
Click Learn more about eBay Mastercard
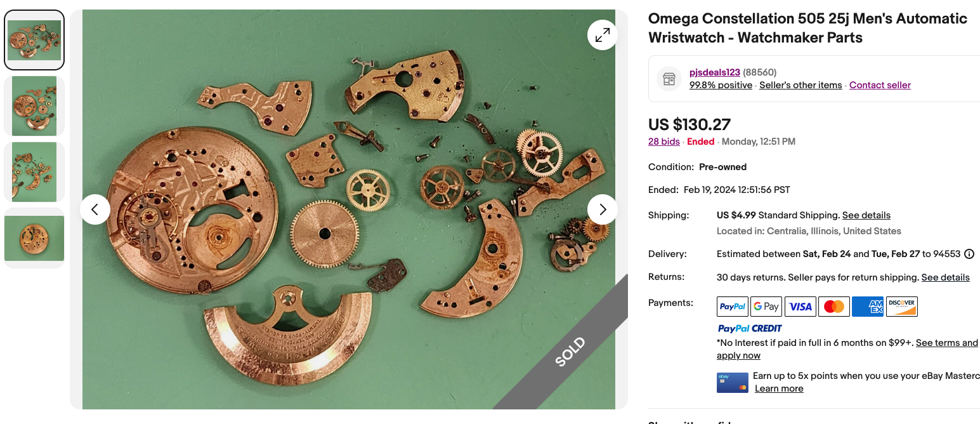pyautogui.click(x=779, y=388)
